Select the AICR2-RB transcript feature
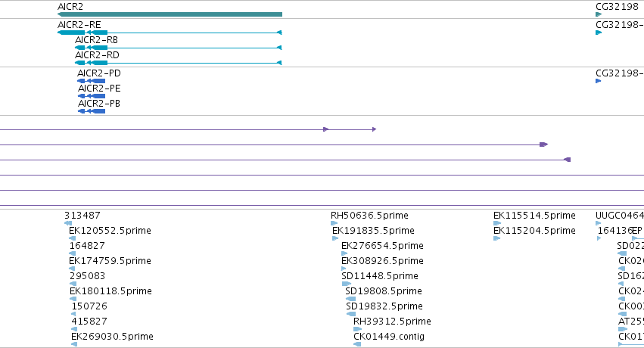 [179, 48]
